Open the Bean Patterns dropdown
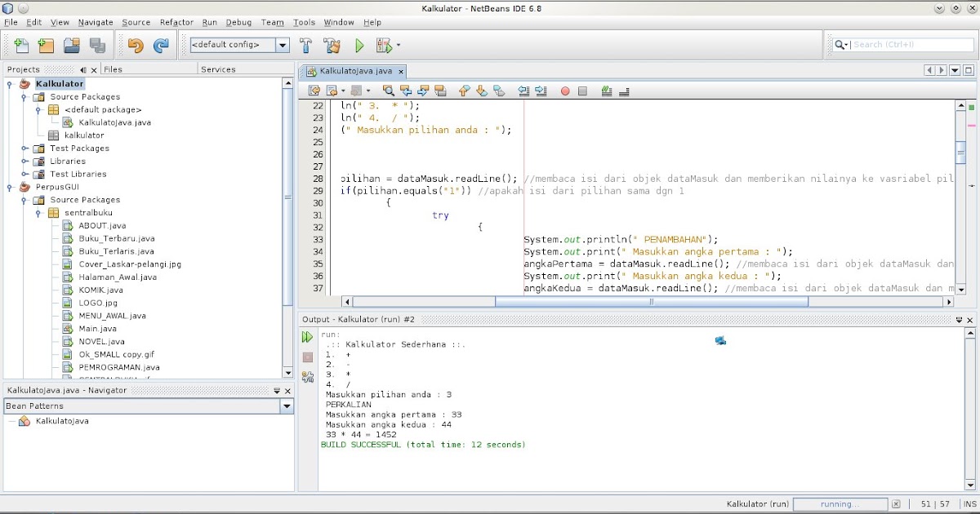This screenshot has width=980, height=514. click(287, 405)
